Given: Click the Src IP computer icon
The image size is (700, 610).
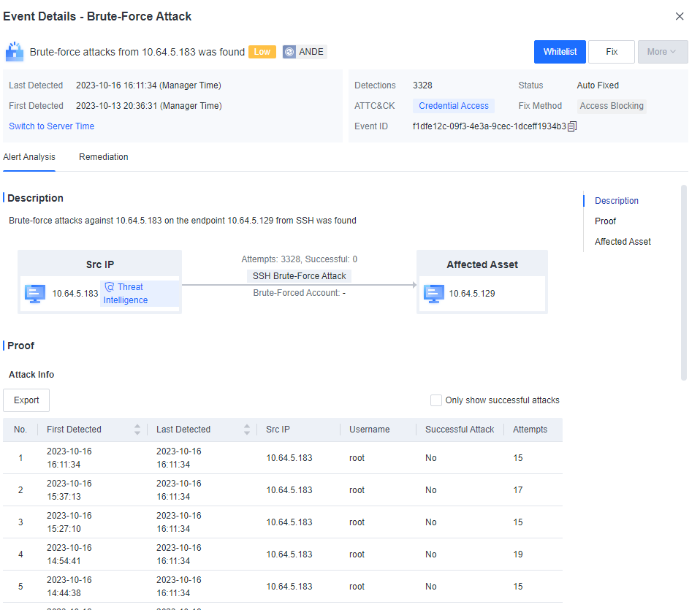Looking at the screenshot, I should click(x=35, y=294).
